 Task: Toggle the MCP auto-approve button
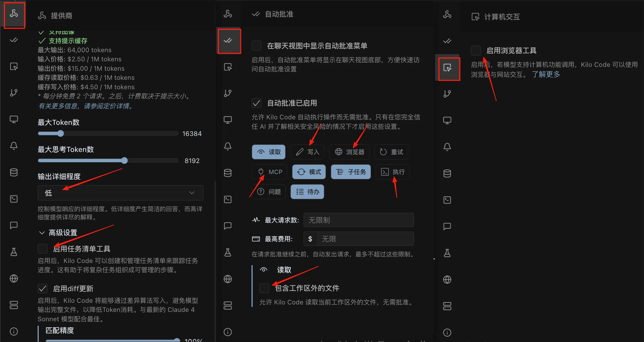[x=269, y=172]
